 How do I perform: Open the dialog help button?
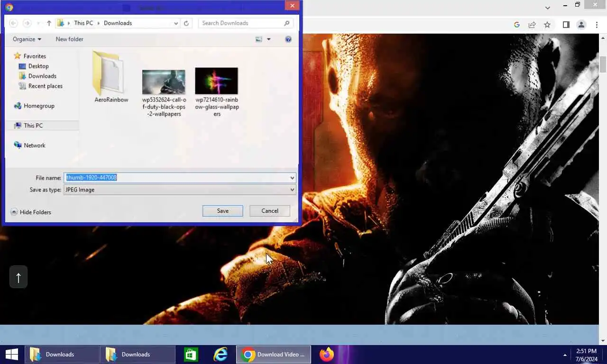click(288, 39)
